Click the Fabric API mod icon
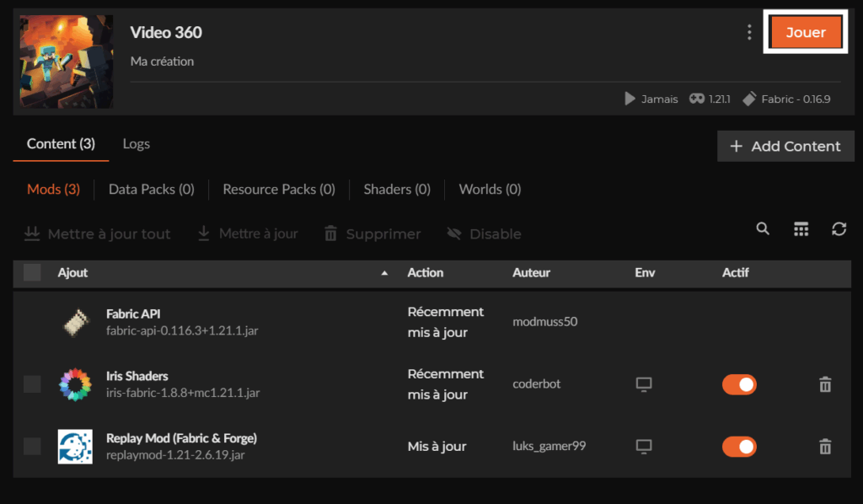This screenshot has width=863, height=504. click(75, 322)
